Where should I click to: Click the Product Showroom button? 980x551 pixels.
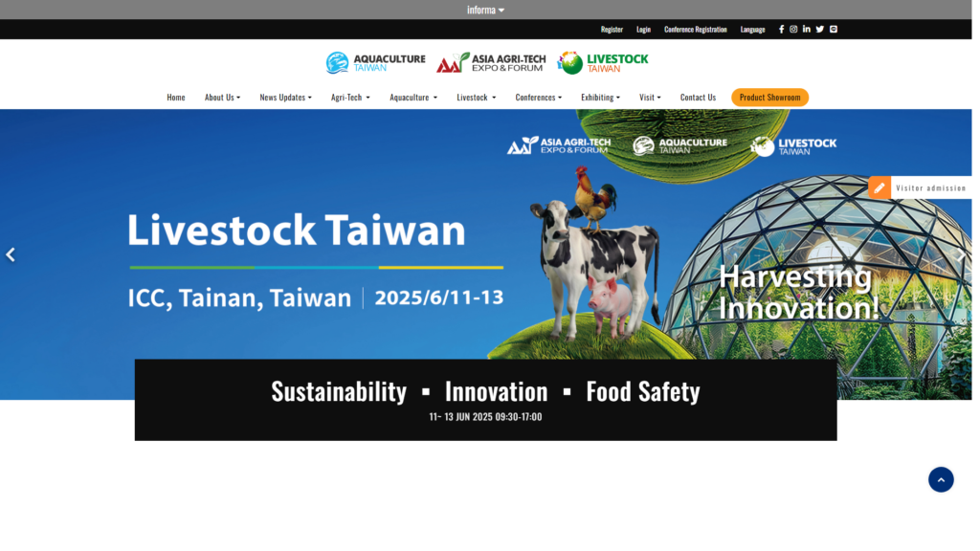[x=770, y=98]
